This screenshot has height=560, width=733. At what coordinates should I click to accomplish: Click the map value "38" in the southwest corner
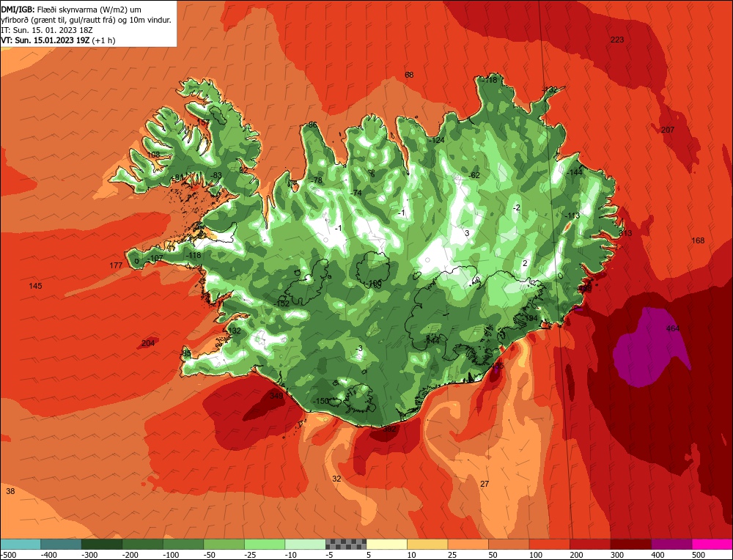click(x=10, y=491)
